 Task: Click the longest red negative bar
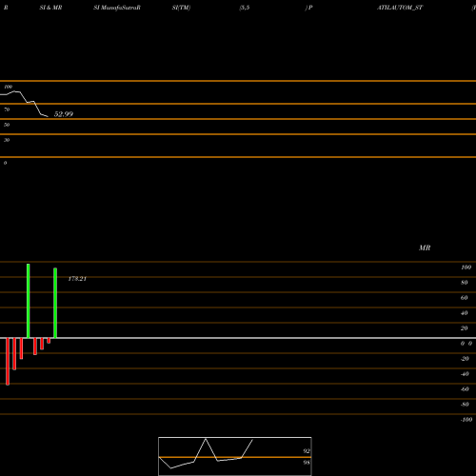tap(8, 362)
